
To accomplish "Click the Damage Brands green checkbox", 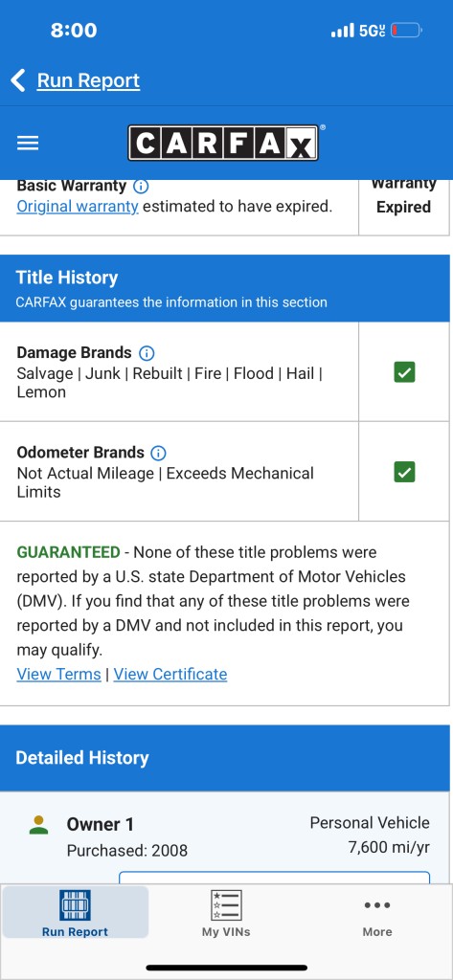I will (x=404, y=372).
